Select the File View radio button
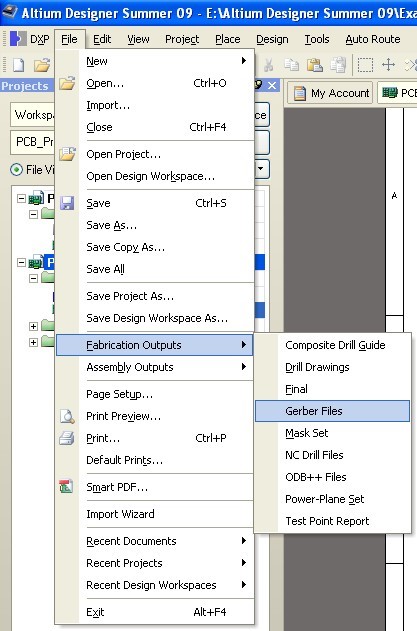 pyautogui.click(x=17, y=170)
